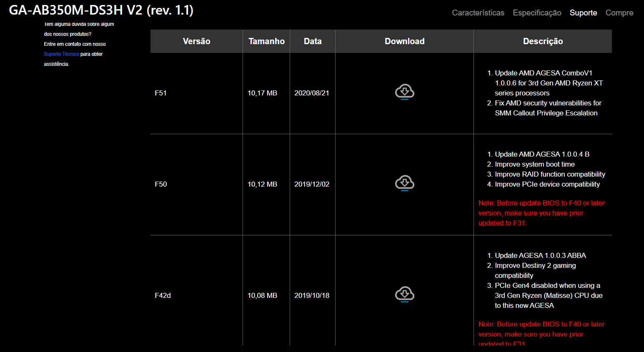644x352 pixels.
Task: Click the Versão column header
Action: click(196, 41)
